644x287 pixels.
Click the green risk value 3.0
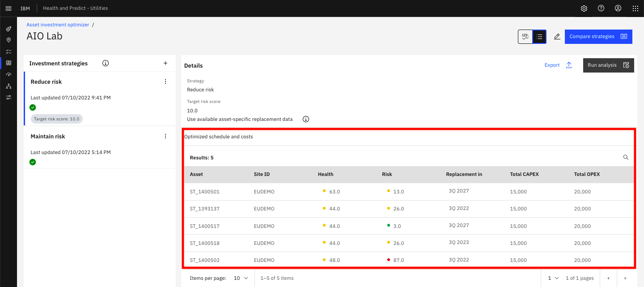coord(397,226)
